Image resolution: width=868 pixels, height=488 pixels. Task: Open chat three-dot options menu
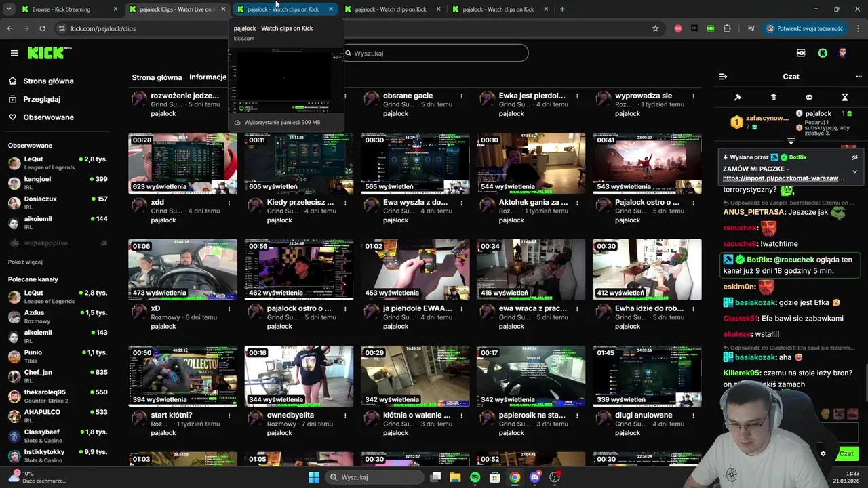point(859,77)
